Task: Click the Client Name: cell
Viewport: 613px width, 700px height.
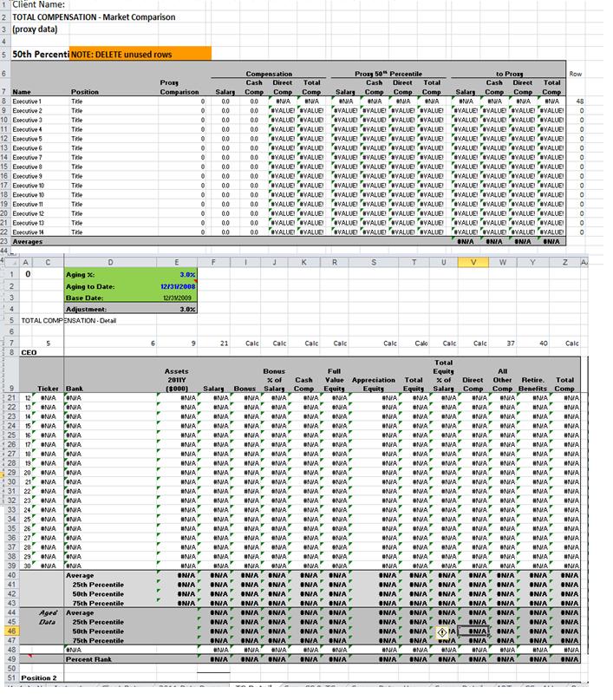Action: (x=38, y=5)
